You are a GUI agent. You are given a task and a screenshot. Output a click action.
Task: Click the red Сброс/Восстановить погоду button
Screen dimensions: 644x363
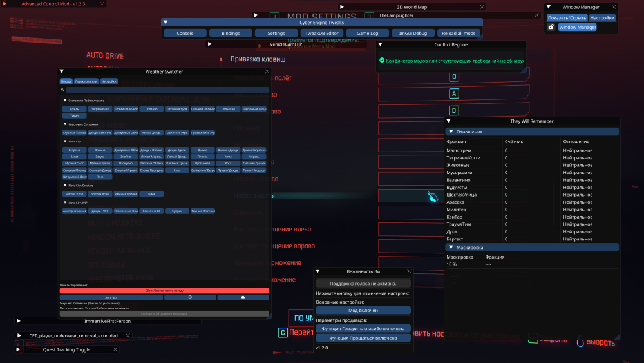[164, 291]
